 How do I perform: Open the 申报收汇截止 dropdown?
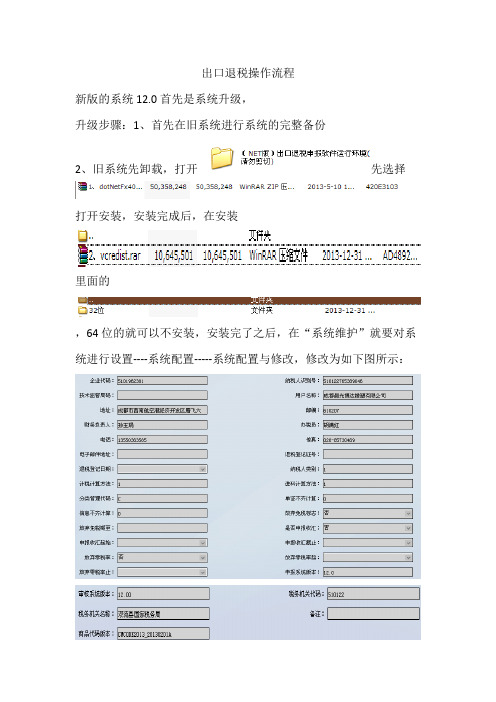click(408, 543)
